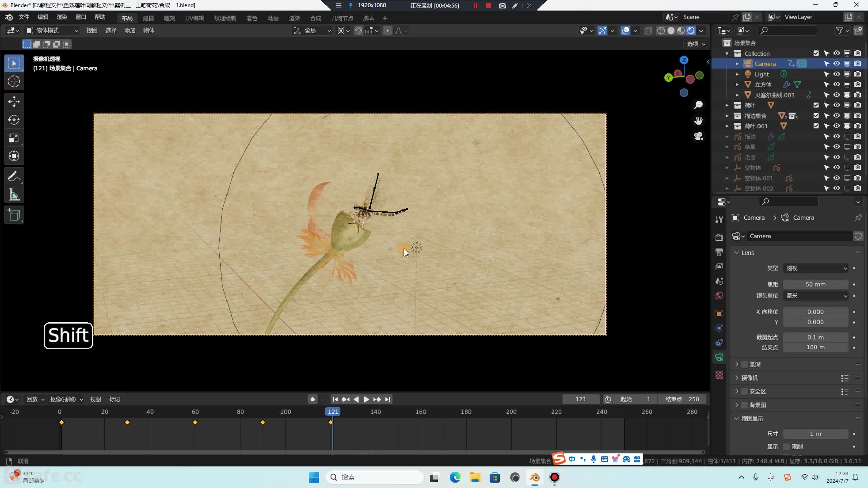This screenshot has height=488, width=868.
Task: Open the 文件 menu
Action: coord(24,17)
